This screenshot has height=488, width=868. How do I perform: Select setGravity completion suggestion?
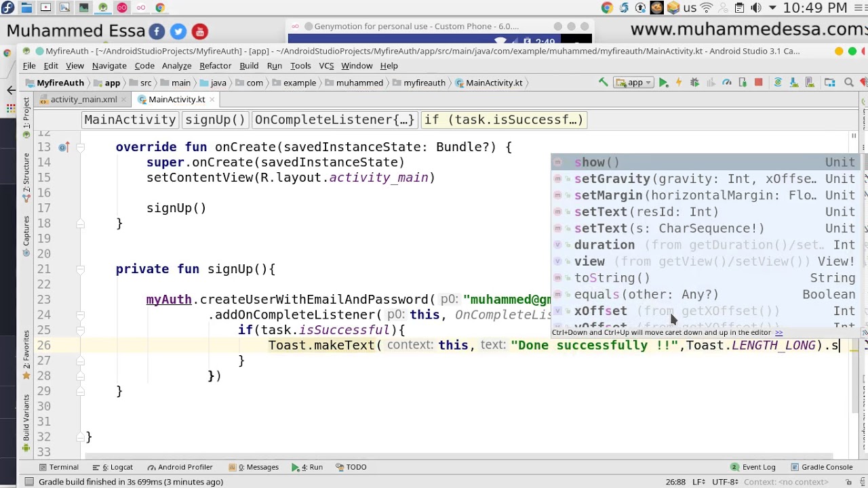pyautogui.click(x=705, y=179)
